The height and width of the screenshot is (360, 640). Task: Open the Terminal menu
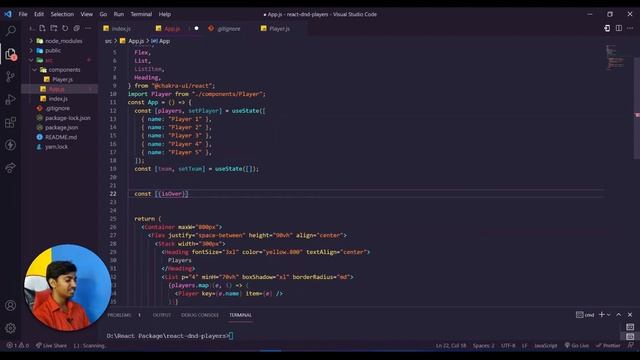coord(141,14)
